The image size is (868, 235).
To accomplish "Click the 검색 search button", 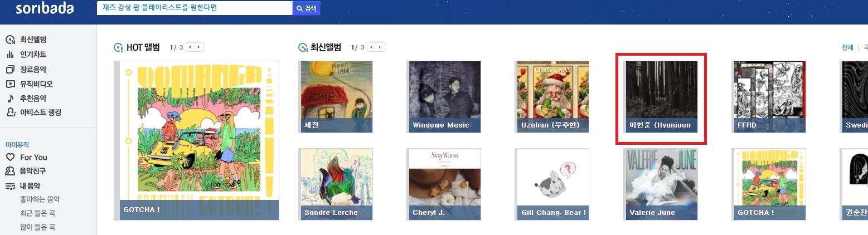I will tap(307, 8).
